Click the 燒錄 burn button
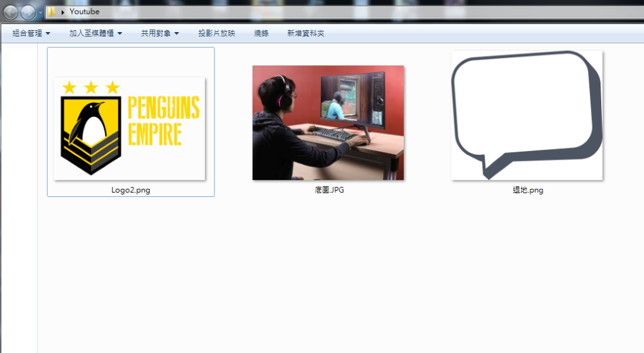The width and height of the screenshot is (644, 353). pyautogui.click(x=261, y=33)
